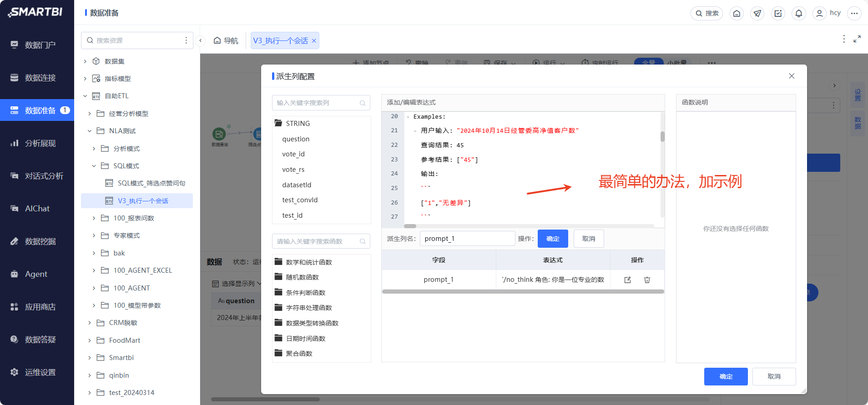The height and width of the screenshot is (405, 868).
Task: Click the expression editor vertical scrollbar
Action: tap(662, 136)
